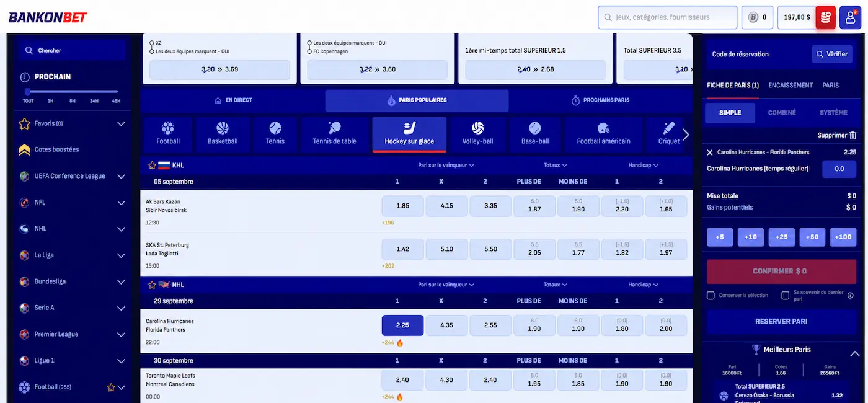The height and width of the screenshot is (403, 868).
Task: Switch to PROCHAINS PARIS tab
Action: 600,100
